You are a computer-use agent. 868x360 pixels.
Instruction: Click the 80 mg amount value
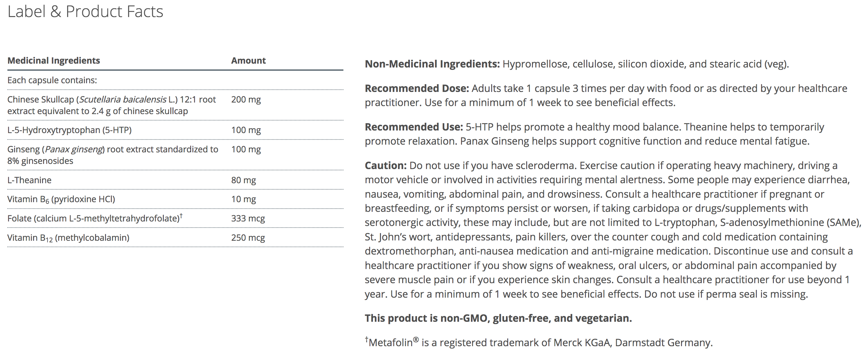[x=243, y=180]
